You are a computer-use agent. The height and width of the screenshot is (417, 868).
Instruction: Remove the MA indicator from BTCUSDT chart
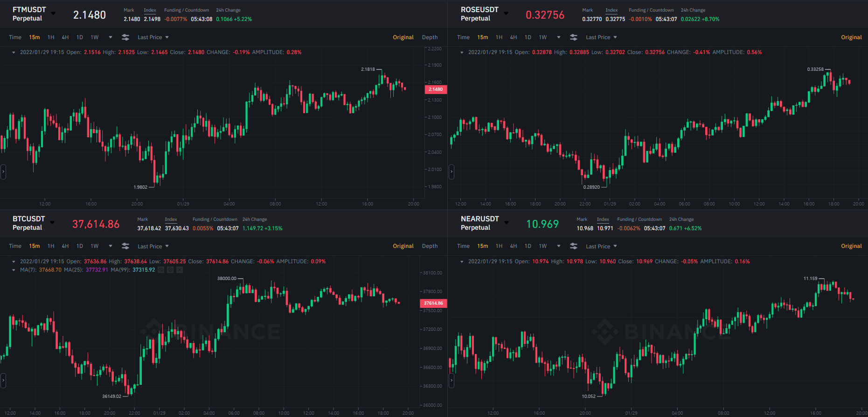(180, 270)
